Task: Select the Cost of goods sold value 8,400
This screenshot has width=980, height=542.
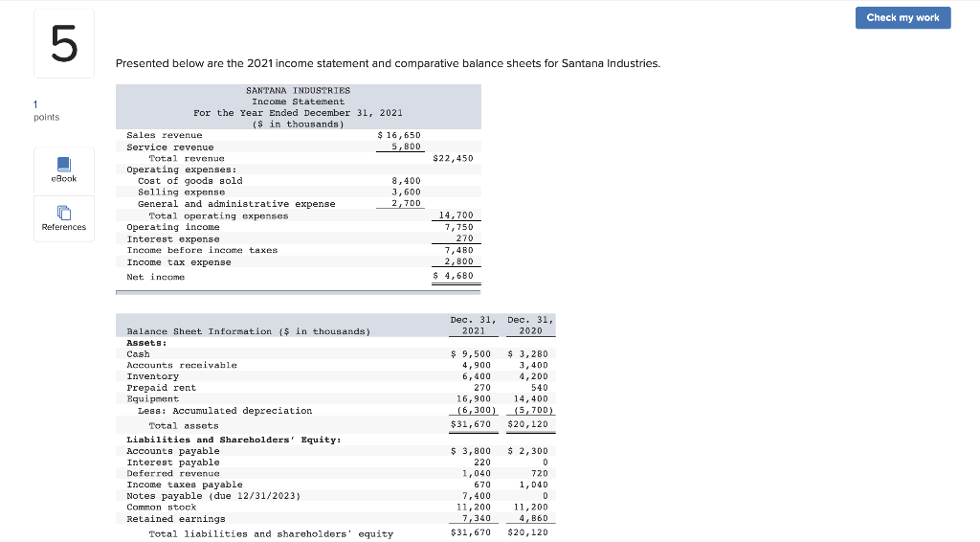Action: 406,181
